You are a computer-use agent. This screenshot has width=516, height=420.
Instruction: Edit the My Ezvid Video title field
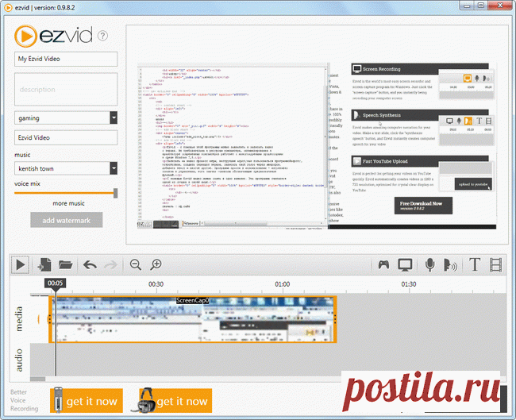pos(66,59)
